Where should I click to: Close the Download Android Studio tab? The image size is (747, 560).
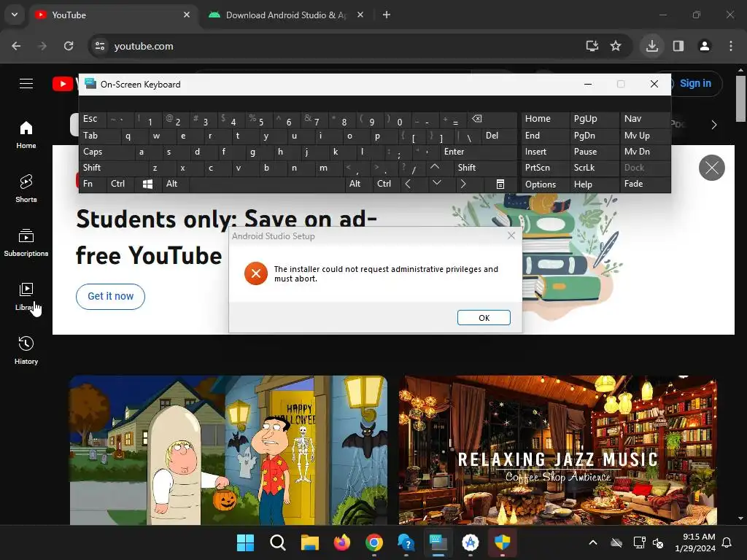[x=360, y=15]
